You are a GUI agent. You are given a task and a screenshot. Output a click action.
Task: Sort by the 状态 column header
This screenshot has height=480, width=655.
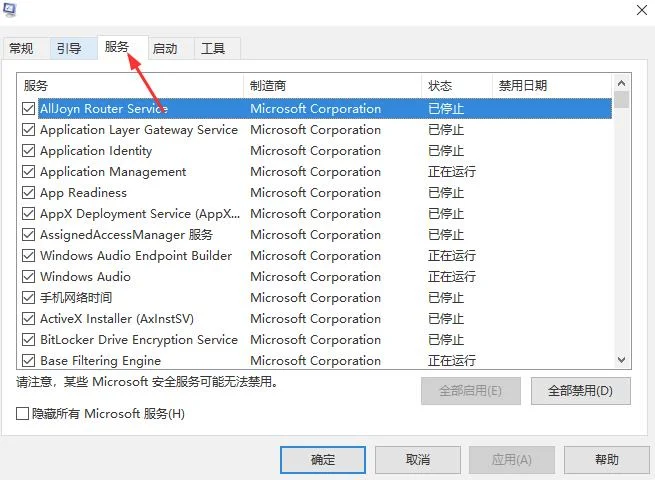[457, 86]
